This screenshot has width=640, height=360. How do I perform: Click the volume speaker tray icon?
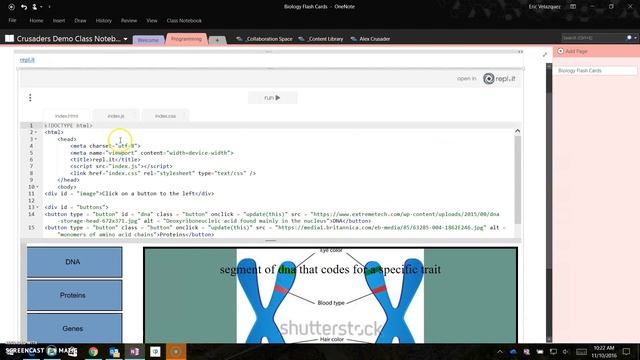(566, 351)
